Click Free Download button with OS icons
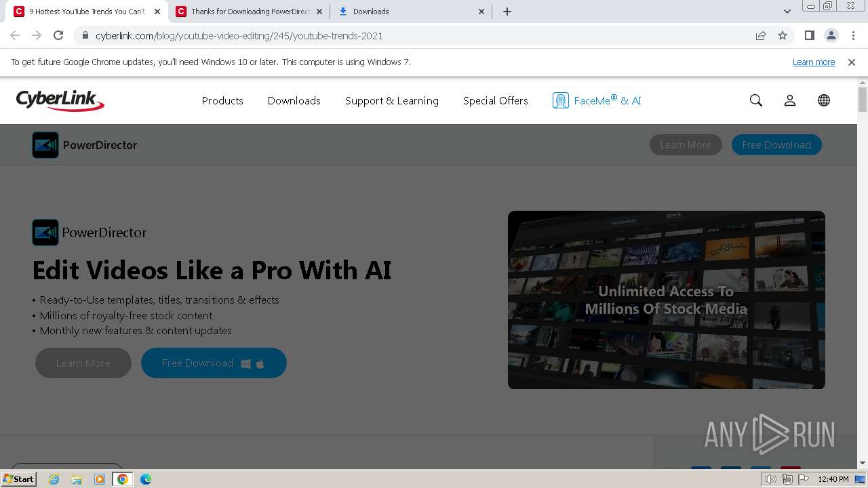The image size is (868, 488). click(x=214, y=363)
